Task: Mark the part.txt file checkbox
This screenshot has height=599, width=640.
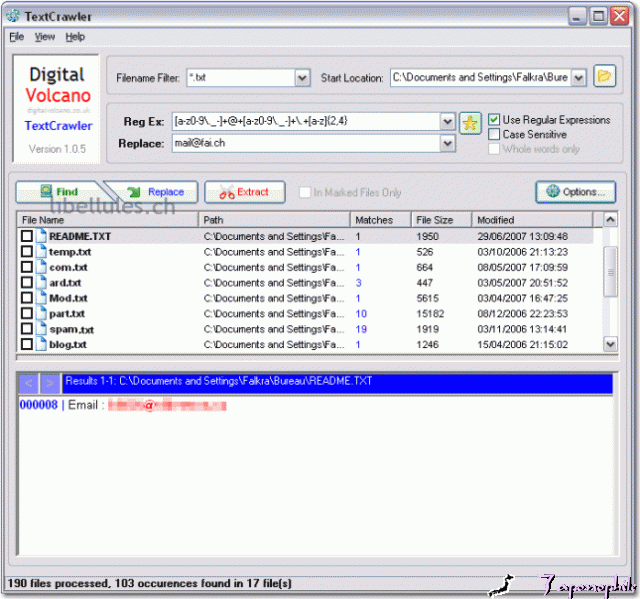Action: (x=27, y=313)
